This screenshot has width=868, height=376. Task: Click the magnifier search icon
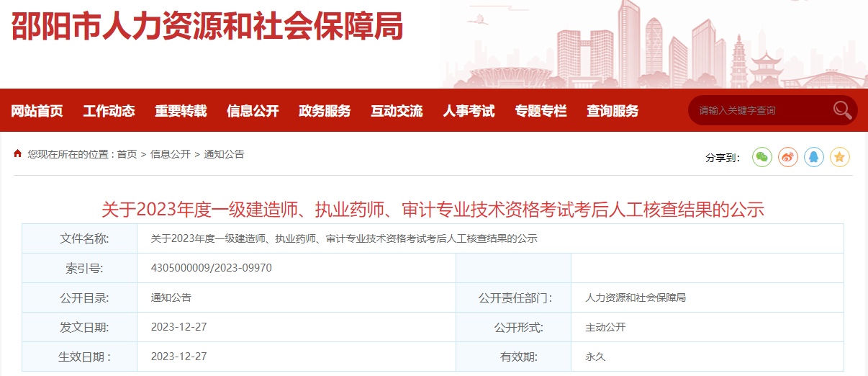pos(842,110)
